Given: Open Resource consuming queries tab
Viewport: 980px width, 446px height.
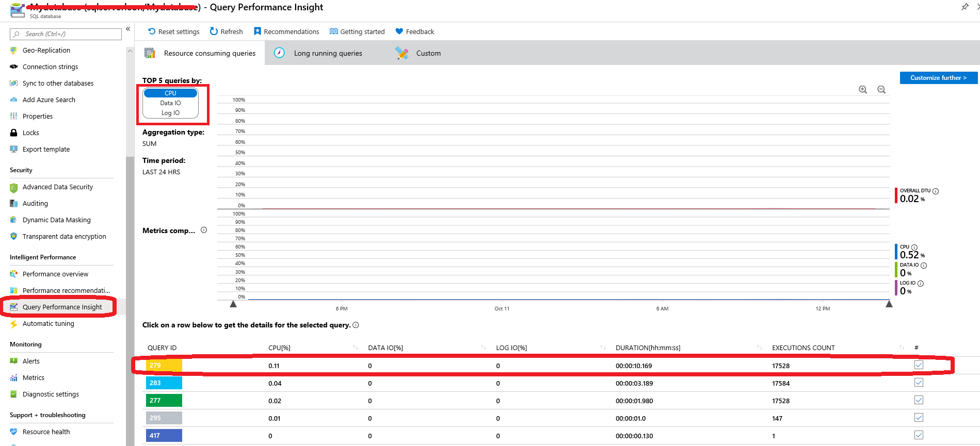Looking at the screenshot, I should pos(200,53).
